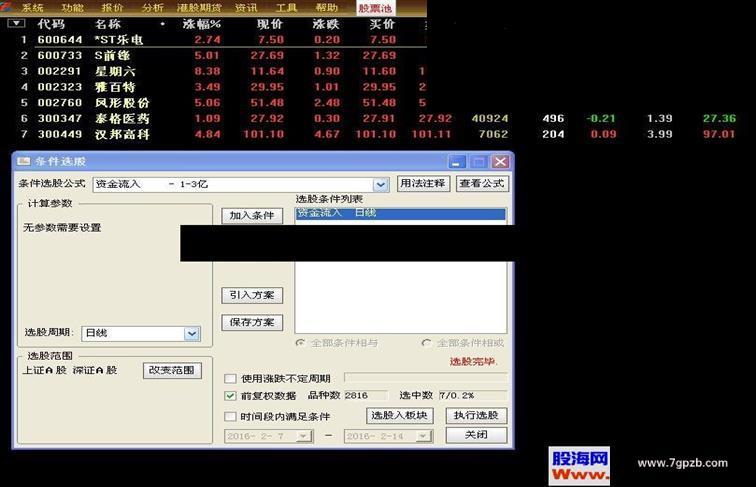
Task: Enable 时间段内满足条件 checkbox
Action: click(x=230, y=417)
